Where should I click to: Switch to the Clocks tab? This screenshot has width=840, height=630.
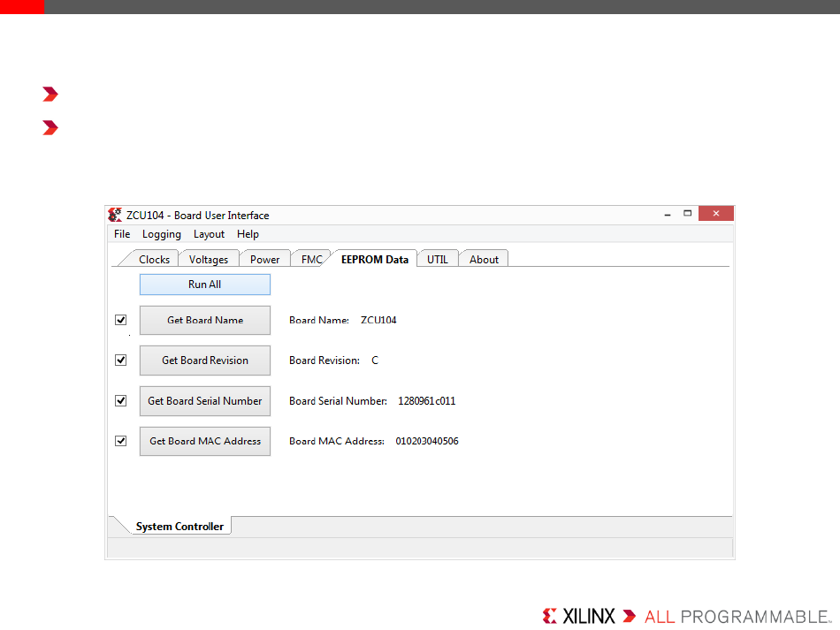pos(154,259)
